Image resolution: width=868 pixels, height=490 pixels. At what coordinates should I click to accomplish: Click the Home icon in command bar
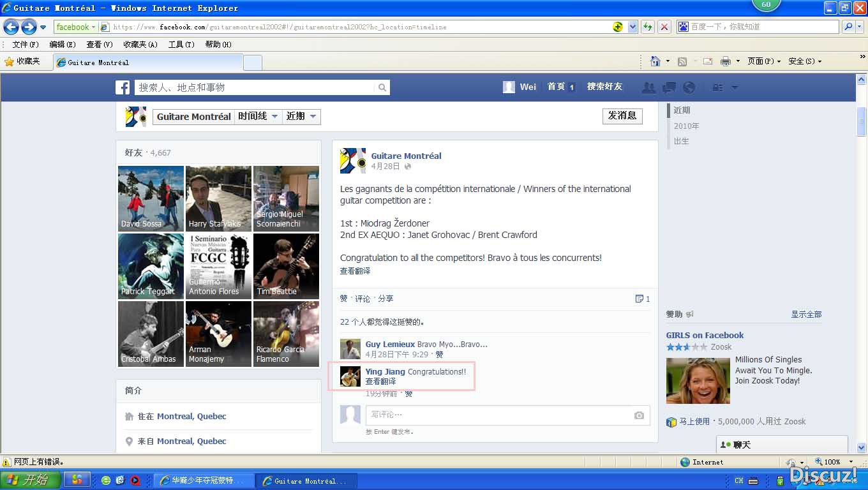click(655, 61)
